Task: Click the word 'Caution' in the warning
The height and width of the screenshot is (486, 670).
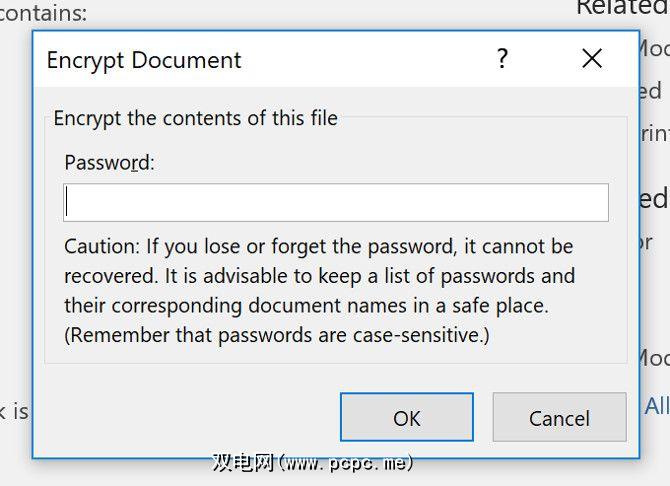Action: tap(101, 246)
